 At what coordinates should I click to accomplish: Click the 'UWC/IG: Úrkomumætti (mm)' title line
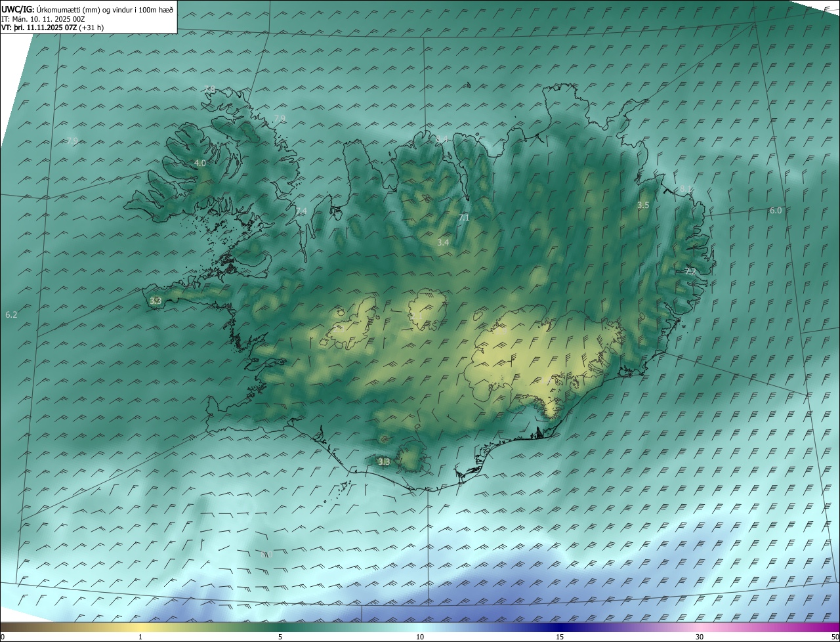[88, 9]
